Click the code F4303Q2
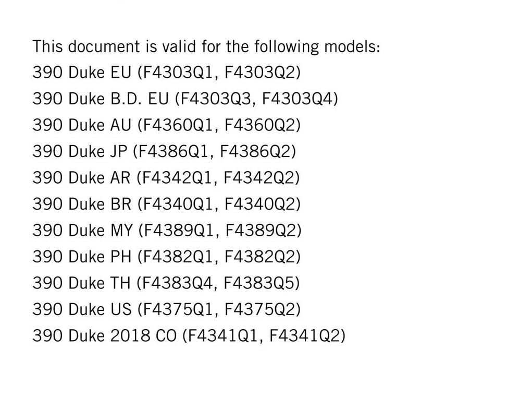This screenshot has height=398, width=532. click(x=260, y=73)
